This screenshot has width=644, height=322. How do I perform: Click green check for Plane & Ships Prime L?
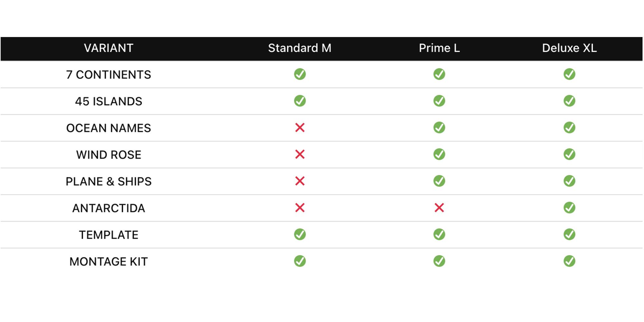pos(439,181)
